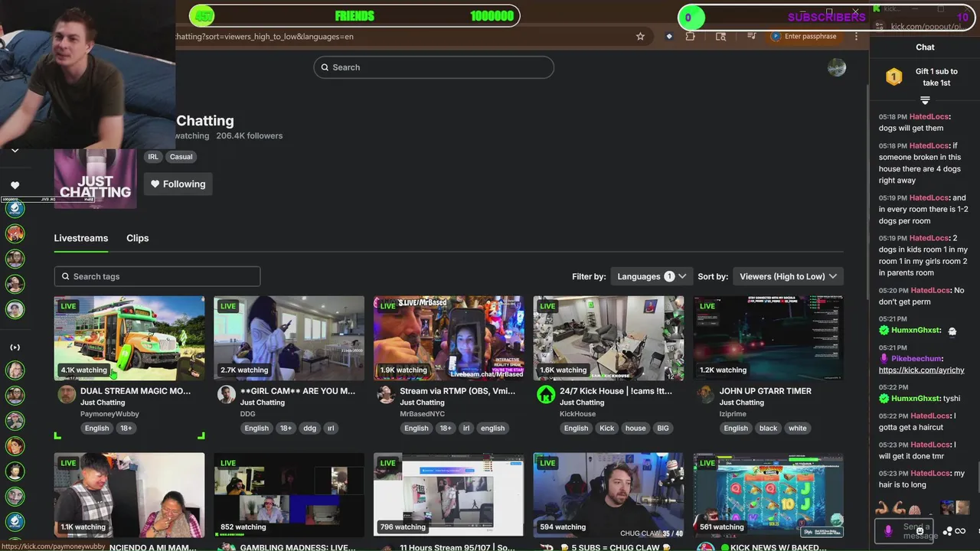This screenshot has height=551, width=980.
Task: Click the DDG channel avatar
Action: [x=226, y=394]
